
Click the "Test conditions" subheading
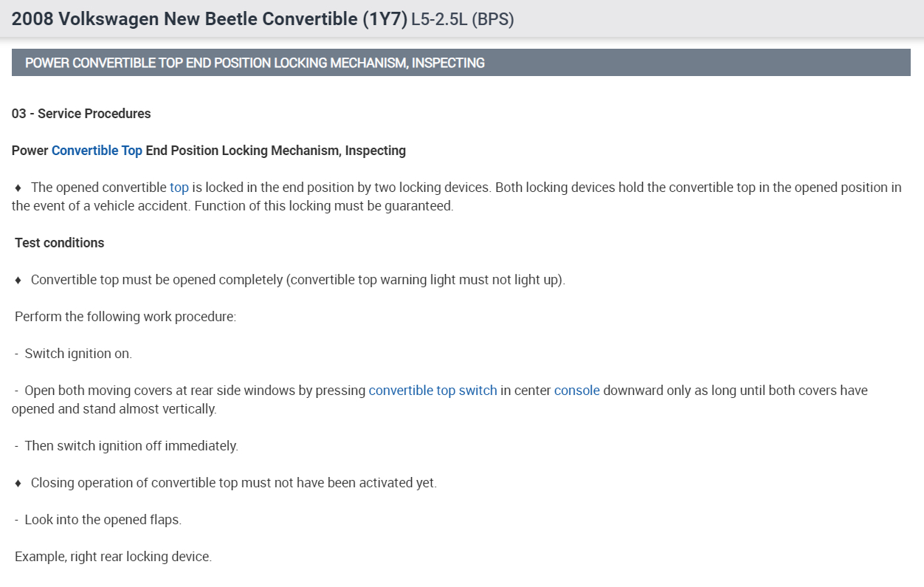point(60,243)
